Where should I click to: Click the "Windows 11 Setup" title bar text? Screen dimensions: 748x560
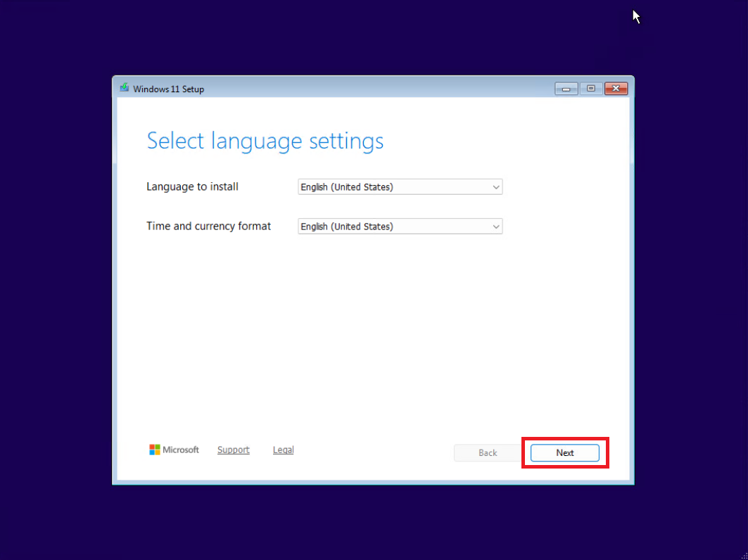point(168,89)
